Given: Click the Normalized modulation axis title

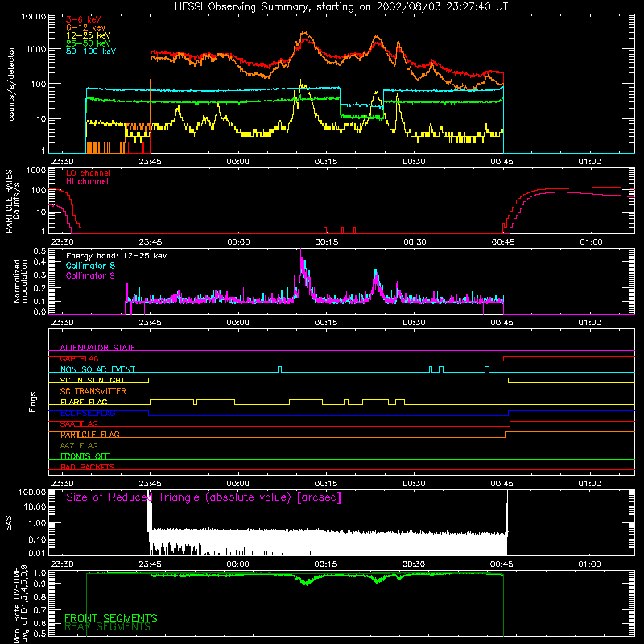Looking at the screenshot, I should tap(20, 281).
